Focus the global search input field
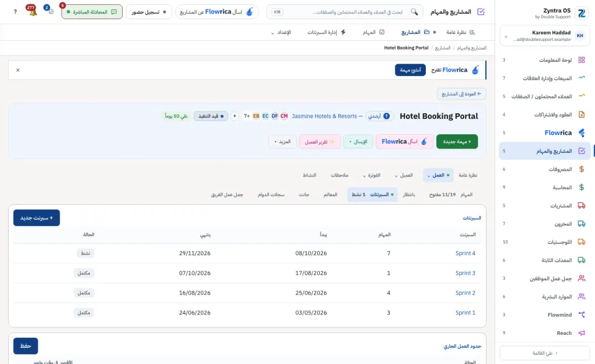 click(x=345, y=12)
